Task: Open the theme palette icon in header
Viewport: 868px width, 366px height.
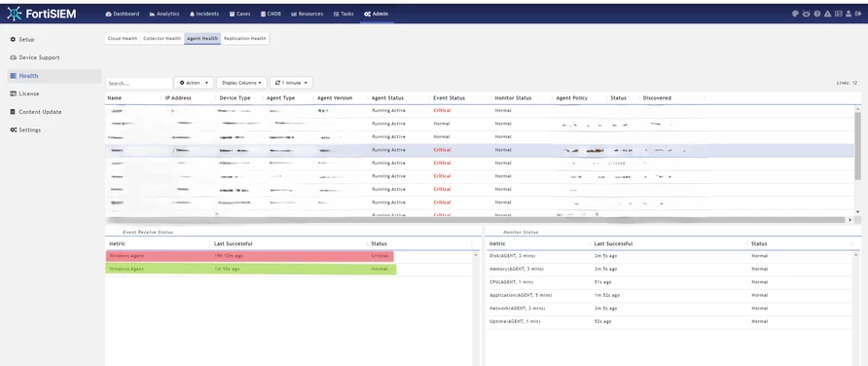Action: click(795, 14)
